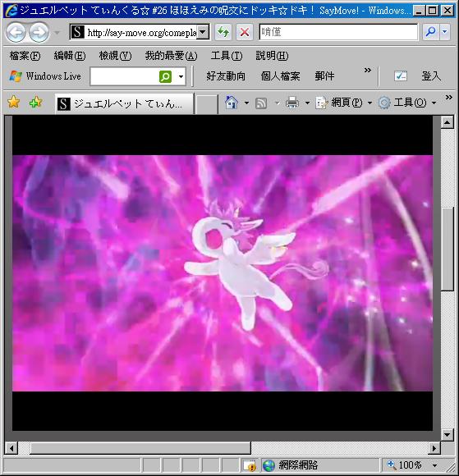Click the vertical scrollbar thumb
Viewport: 459px width, 476px height.
448,249
